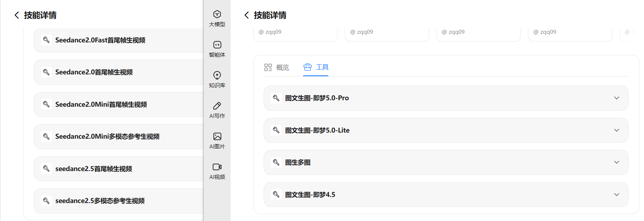The height and width of the screenshot is (221, 644).
Task: Open the Seedance2.0Fast首尾帧生视频 tool row
Action: 119,40
